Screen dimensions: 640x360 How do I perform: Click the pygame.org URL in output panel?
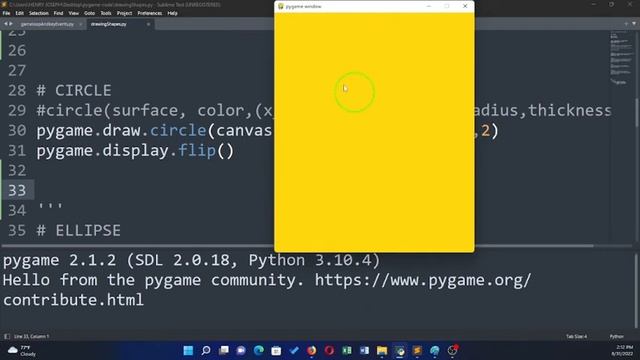click(423, 280)
